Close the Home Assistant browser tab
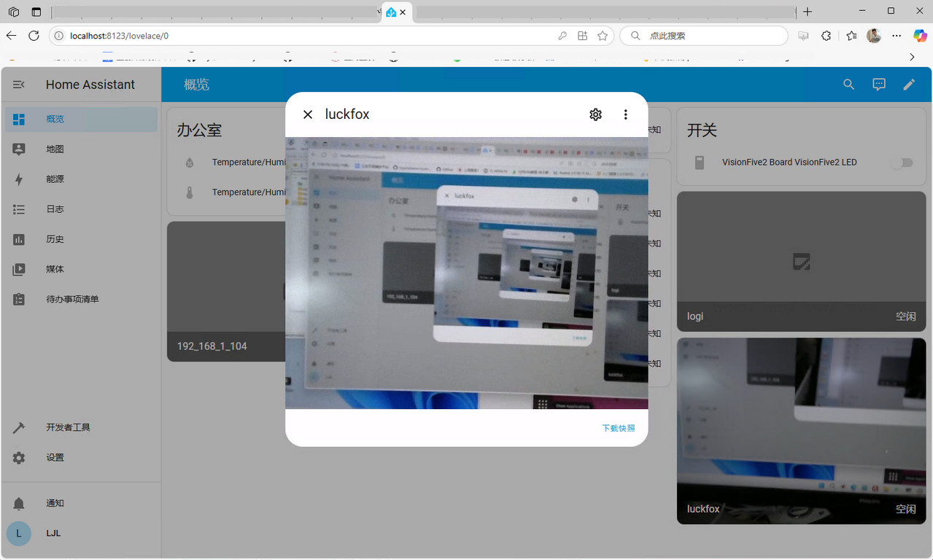Screen dimensions: 933x560 coord(403,12)
